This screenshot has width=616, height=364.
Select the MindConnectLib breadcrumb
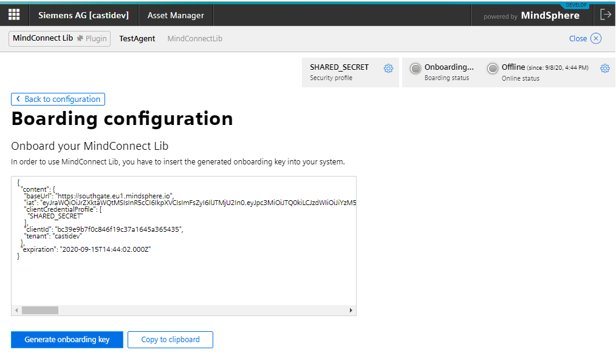(195, 38)
